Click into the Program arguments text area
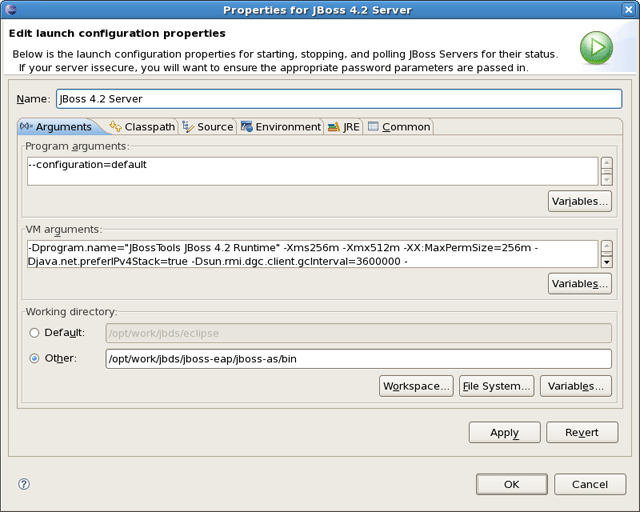 click(313, 171)
